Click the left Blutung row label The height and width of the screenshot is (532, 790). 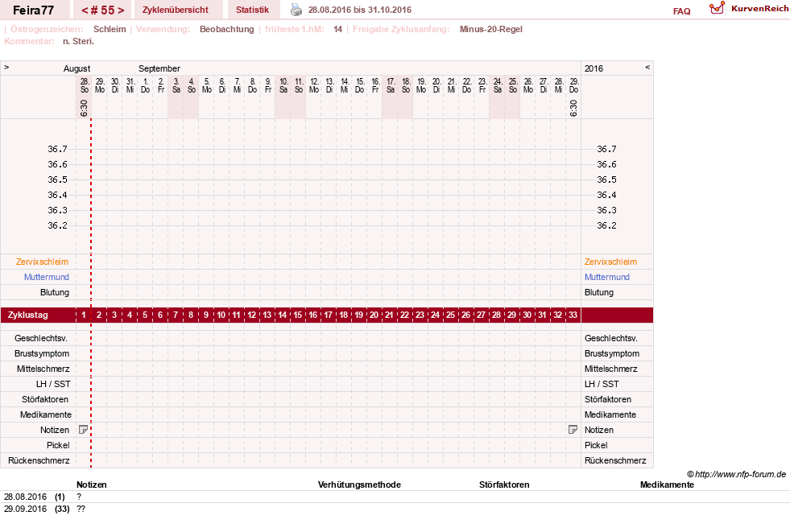(55, 292)
